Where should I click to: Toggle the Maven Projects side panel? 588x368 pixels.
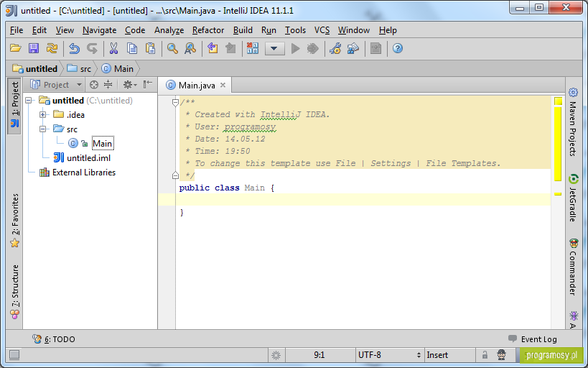pos(573,121)
